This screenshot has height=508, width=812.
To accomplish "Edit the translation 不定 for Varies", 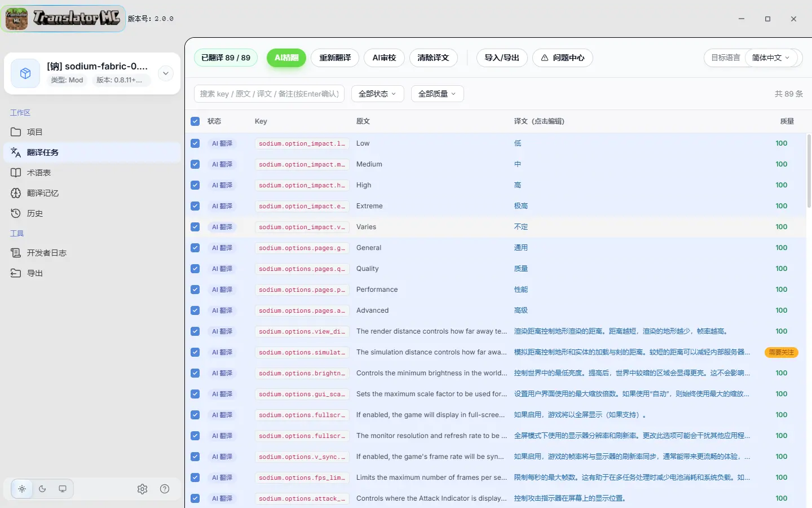I will [x=521, y=227].
